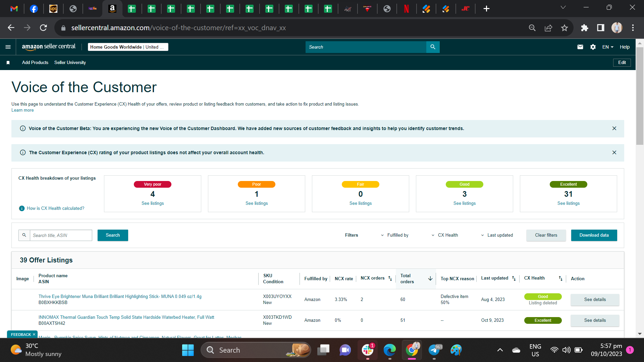Close the FEEDBACK tab
The height and width of the screenshot is (362, 644).
pos(34,335)
